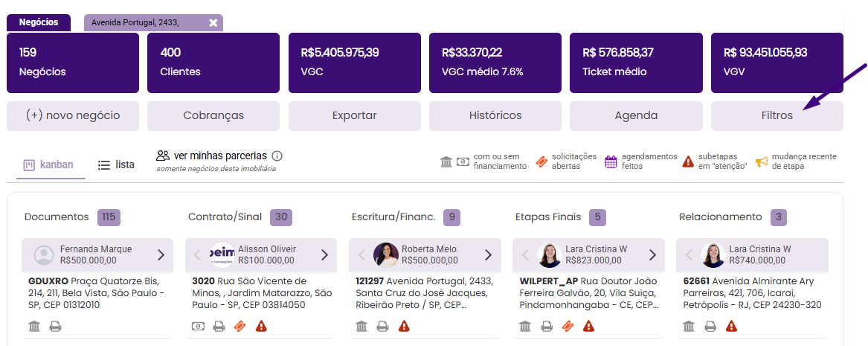Advance Roberta Melo deal to next stage
This screenshot has height=346, width=868.
(x=488, y=255)
